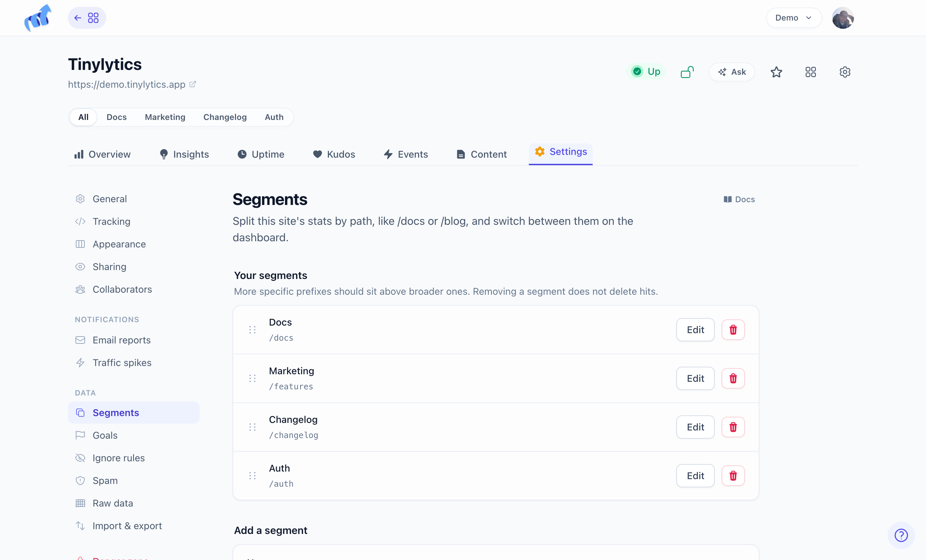Open Import & export in sidebar
Screen dimensions: 926x560
tap(134, 526)
